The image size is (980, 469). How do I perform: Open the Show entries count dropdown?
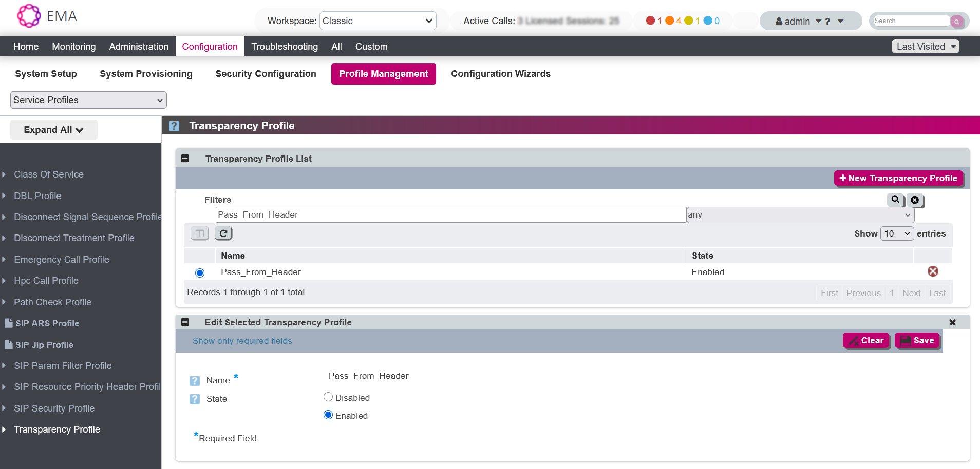point(897,233)
